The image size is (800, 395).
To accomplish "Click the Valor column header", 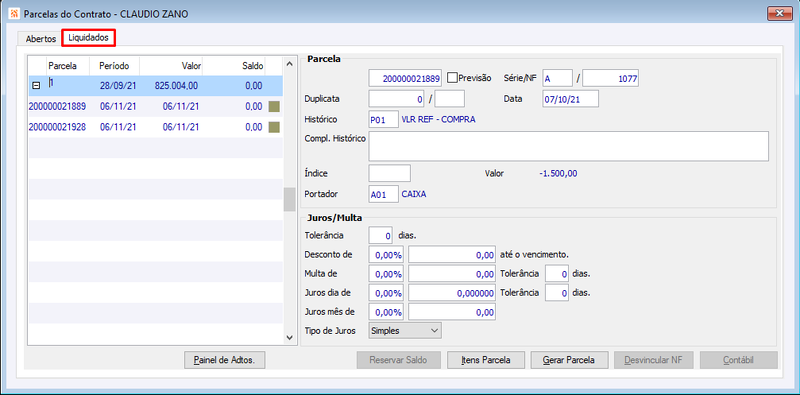I will [171, 66].
